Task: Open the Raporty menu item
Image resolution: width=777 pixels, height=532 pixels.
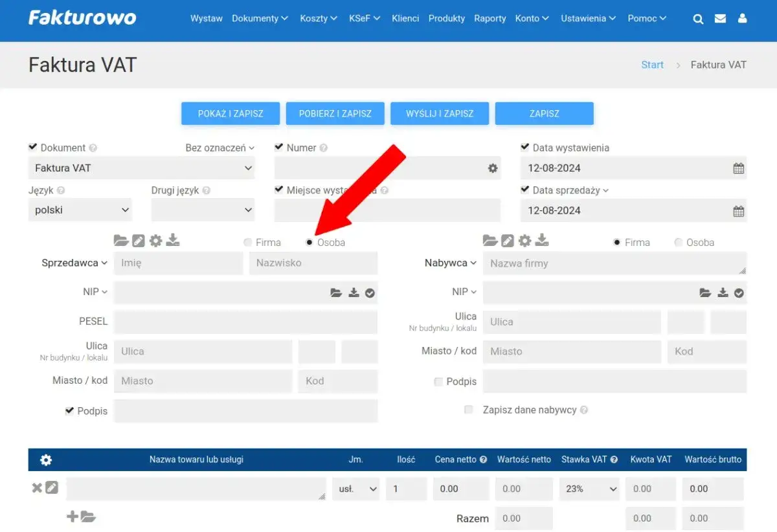Action: [x=490, y=19]
